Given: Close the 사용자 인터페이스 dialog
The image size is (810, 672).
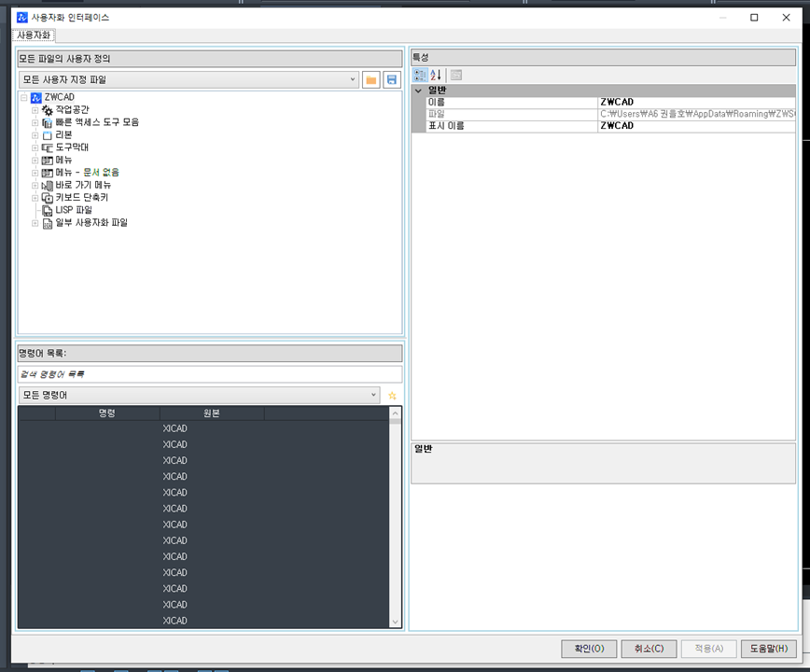Looking at the screenshot, I should coord(787,18).
